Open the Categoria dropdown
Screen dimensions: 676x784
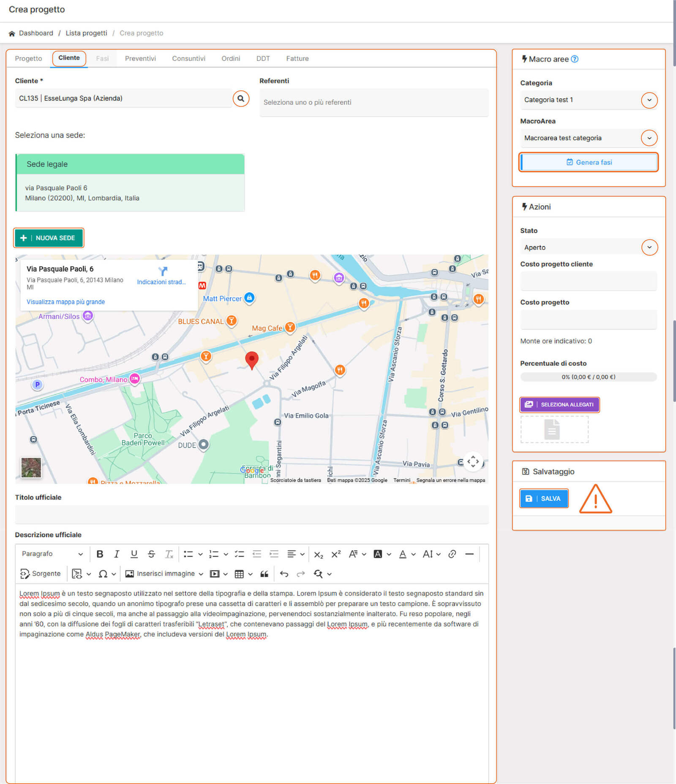(649, 100)
